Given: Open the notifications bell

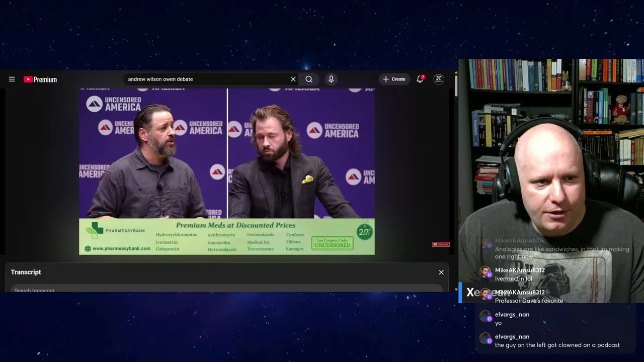Looking at the screenshot, I should tap(420, 79).
